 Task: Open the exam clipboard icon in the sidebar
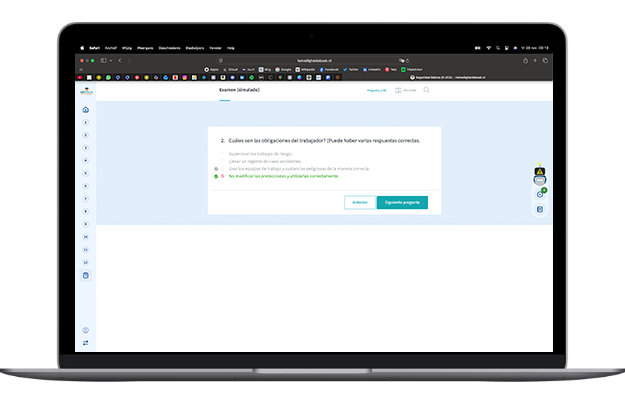tap(86, 275)
